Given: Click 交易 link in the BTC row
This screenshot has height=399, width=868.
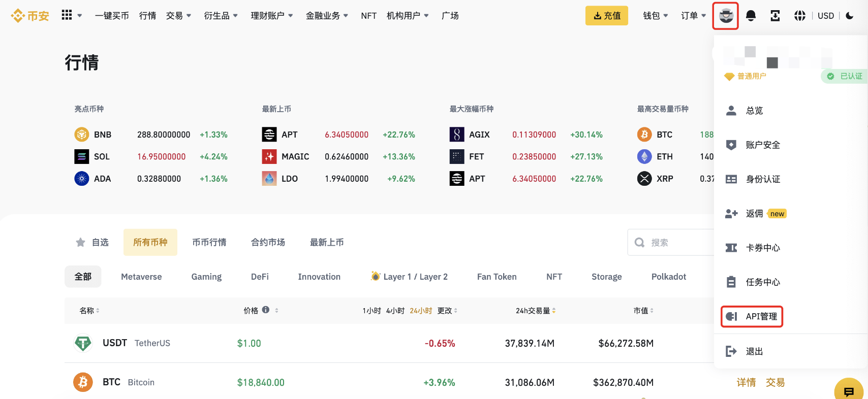Looking at the screenshot, I should tap(776, 382).
